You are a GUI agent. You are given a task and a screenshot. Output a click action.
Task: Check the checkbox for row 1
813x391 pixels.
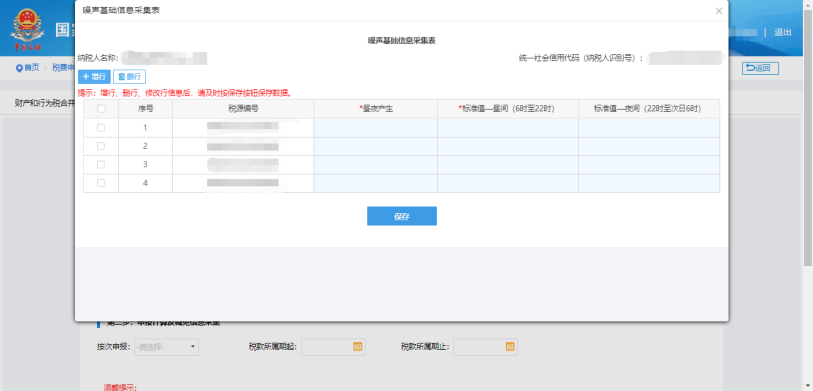101,128
